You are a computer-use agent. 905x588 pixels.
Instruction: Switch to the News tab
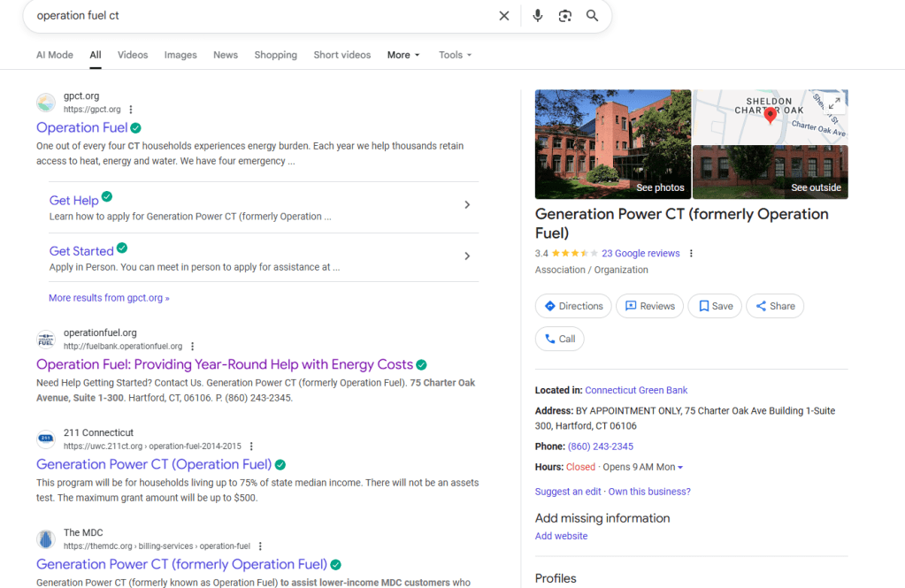pyautogui.click(x=226, y=55)
